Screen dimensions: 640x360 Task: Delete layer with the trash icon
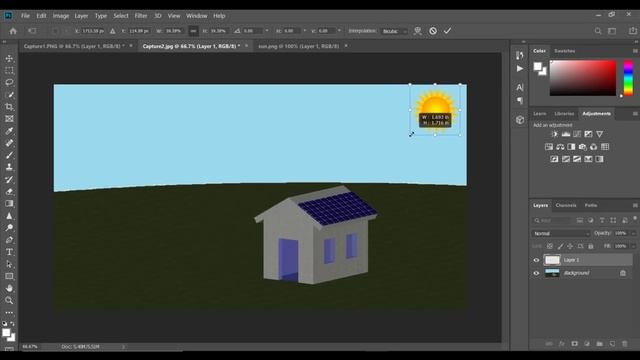[x=624, y=344]
